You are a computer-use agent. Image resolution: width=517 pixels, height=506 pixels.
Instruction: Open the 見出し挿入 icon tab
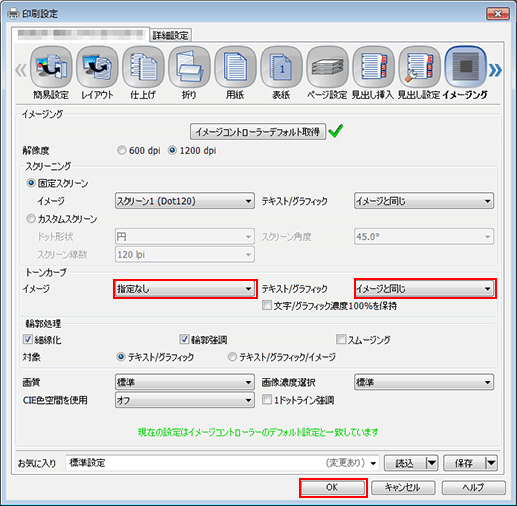click(x=373, y=73)
